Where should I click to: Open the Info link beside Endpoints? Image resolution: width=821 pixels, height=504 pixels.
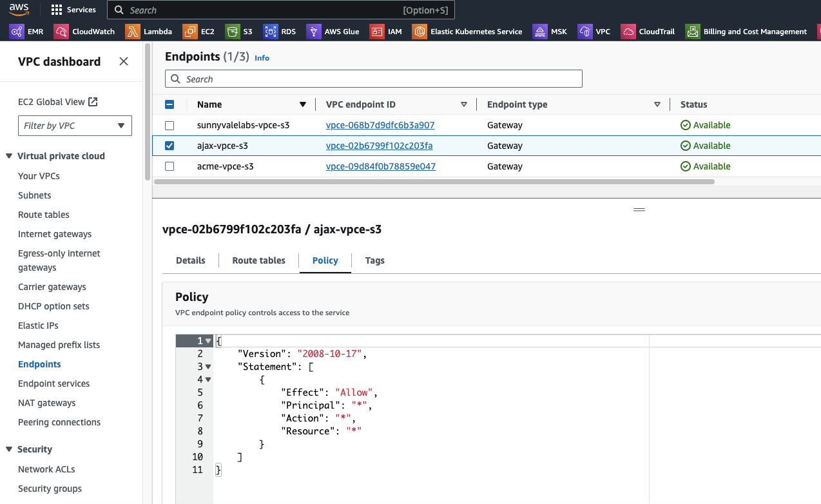[262, 58]
